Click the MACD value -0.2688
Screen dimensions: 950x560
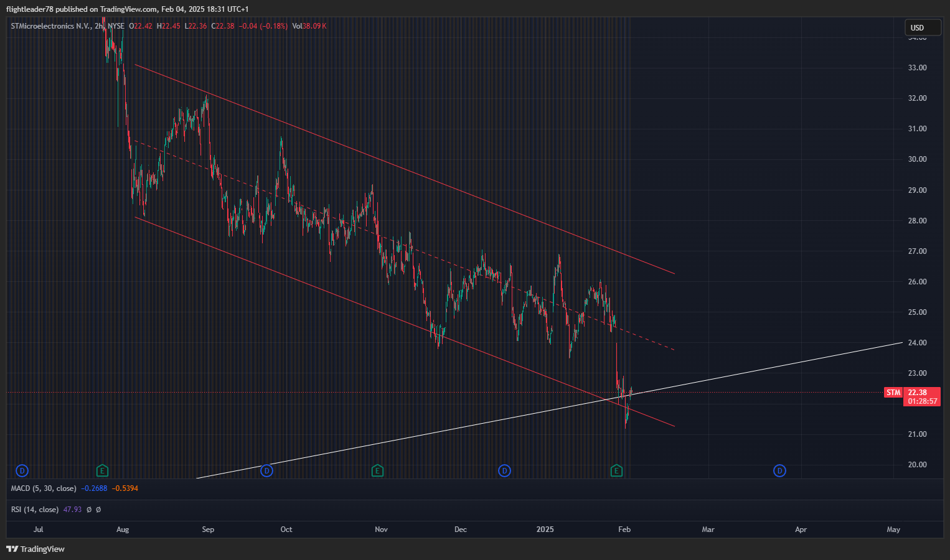(94, 488)
